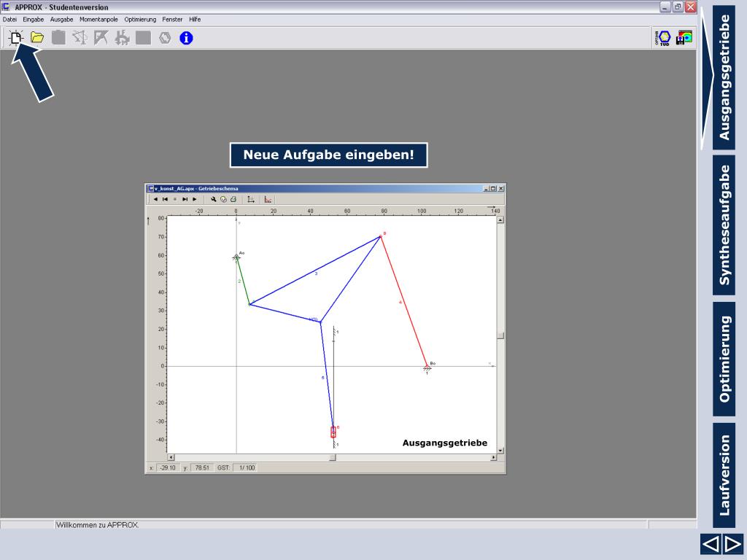Click the GST field showing 1/100
This screenshot has width=747, height=560.
247,468
